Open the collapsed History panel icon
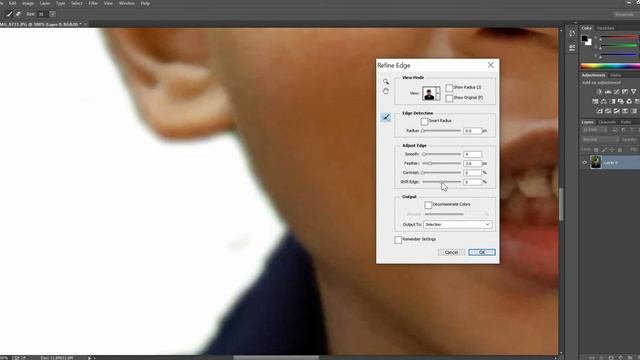This screenshot has height=360, width=640. click(x=572, y=33)
